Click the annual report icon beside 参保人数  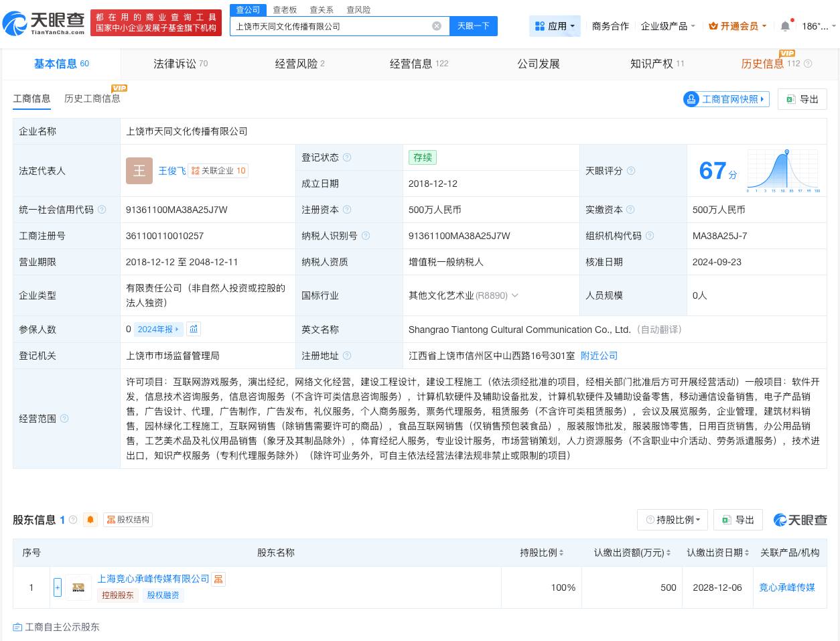(194, 329)
